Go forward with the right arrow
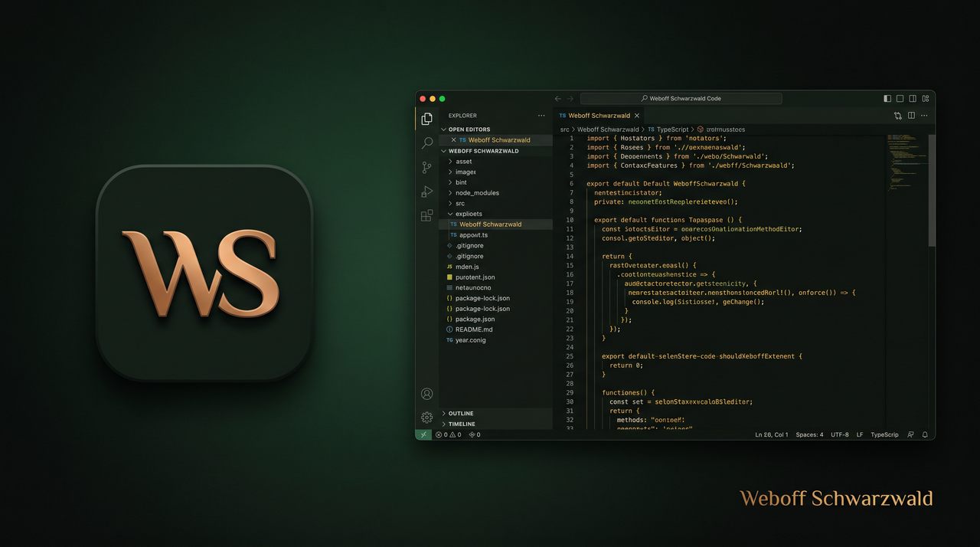980x547 pixels. tap(570, 98)
